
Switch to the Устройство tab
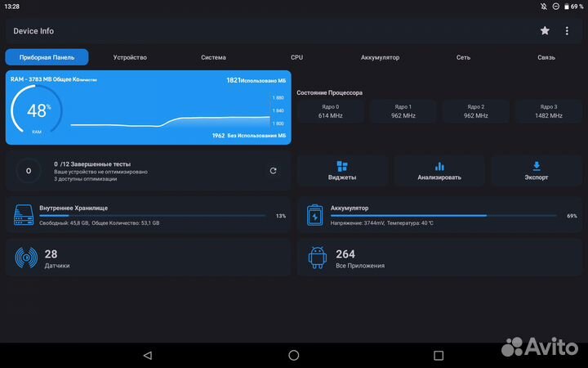[x=130, y=57]
